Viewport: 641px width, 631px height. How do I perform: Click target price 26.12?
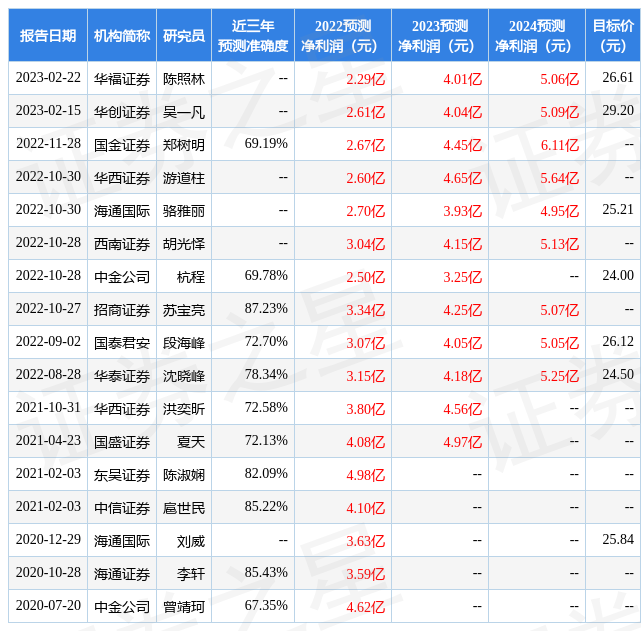[618, 342]
